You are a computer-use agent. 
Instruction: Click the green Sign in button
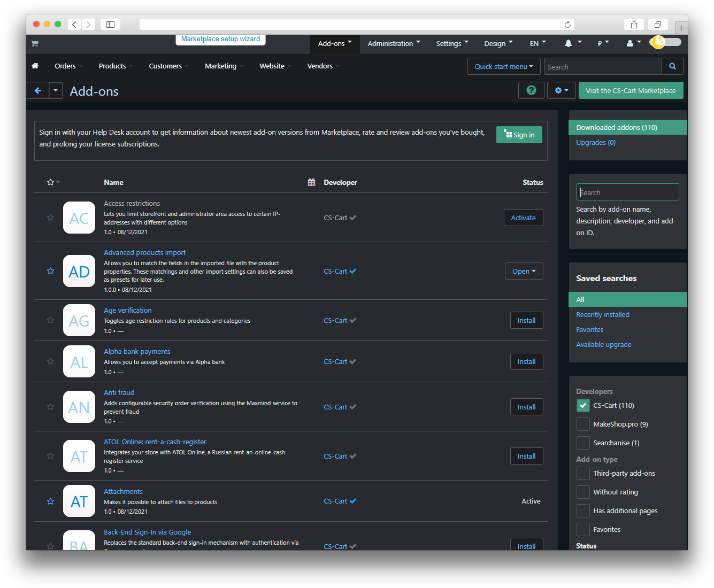[x=519, y=135]
